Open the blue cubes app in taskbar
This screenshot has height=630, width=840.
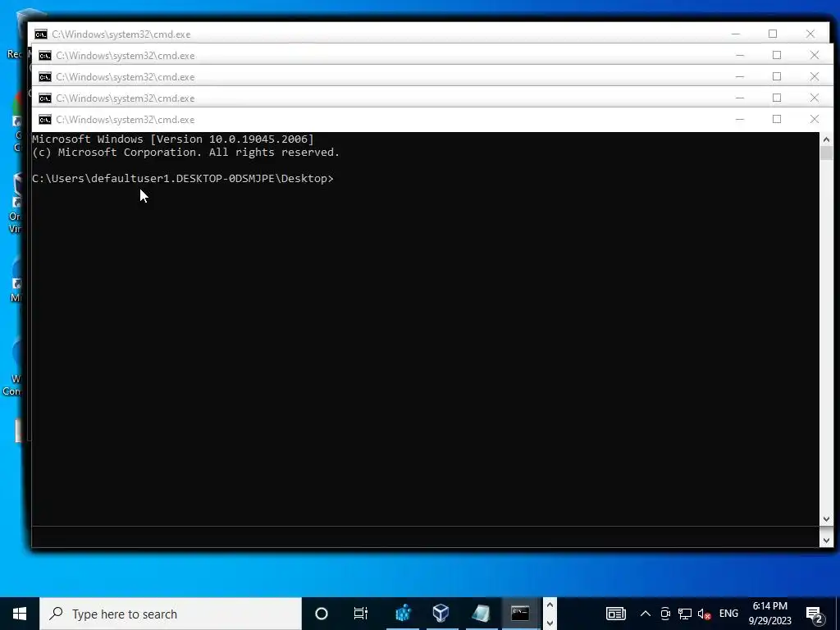(403, 614)
